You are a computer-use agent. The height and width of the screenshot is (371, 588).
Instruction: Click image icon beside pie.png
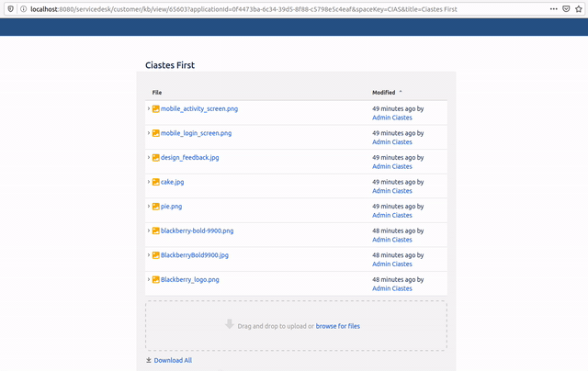pos(155,207)
